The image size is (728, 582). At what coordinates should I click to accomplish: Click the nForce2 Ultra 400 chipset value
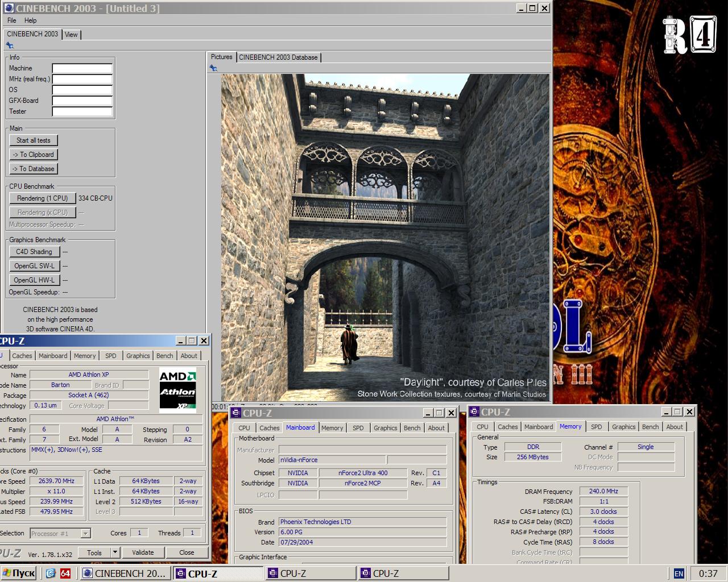(363, 473)
